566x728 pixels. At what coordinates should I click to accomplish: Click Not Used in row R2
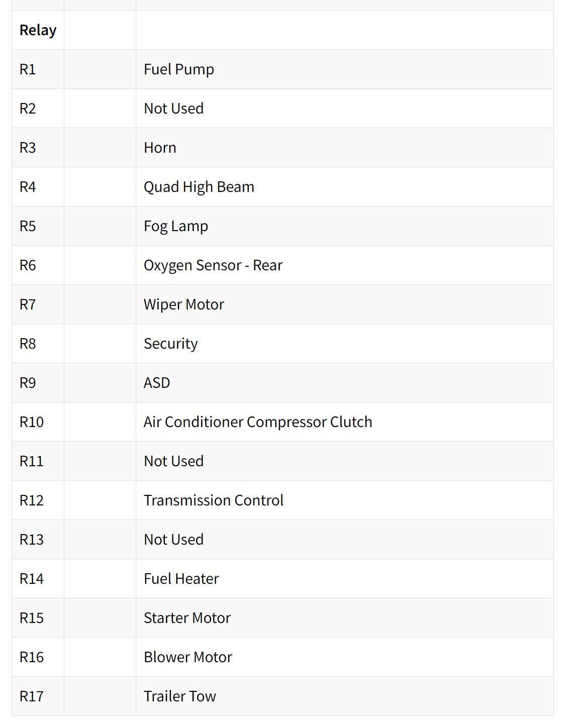point(173,109)
